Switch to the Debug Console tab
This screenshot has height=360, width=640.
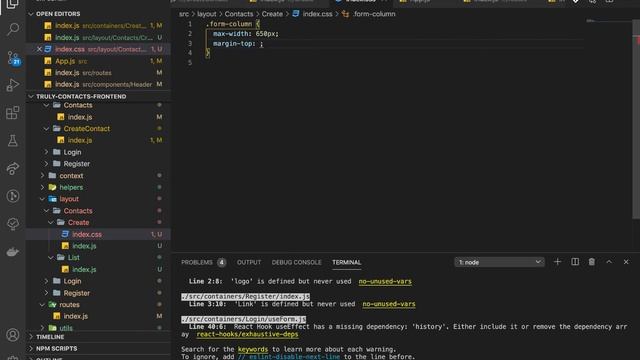(297, 262)
